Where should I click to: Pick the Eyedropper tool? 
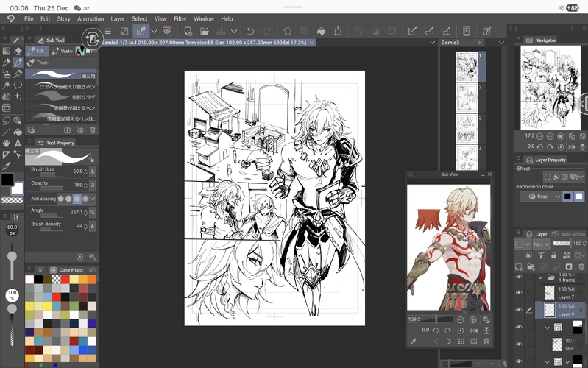pos(7,166)
